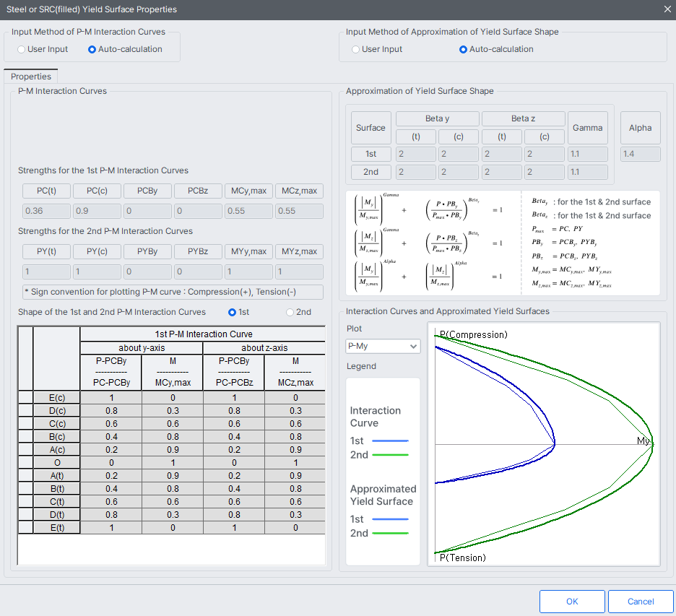Select the C(c) row header
The height and width of the screenshot is (616, 676).
(57, 424)
